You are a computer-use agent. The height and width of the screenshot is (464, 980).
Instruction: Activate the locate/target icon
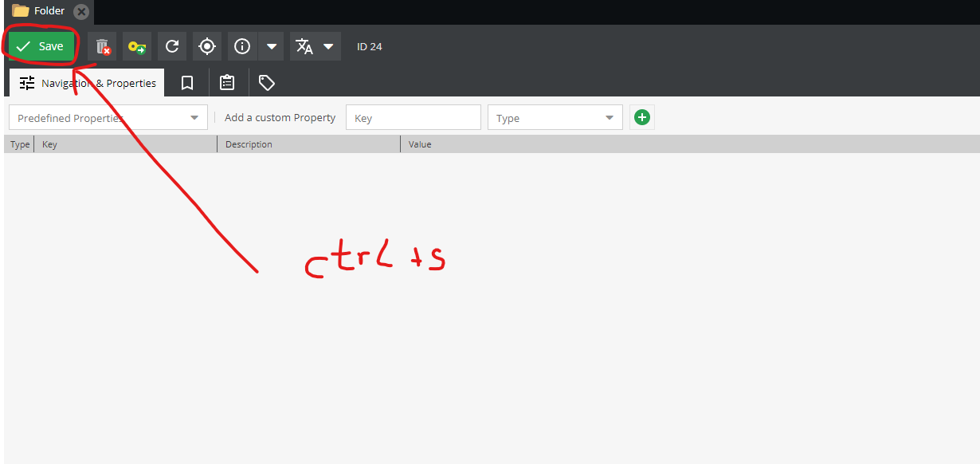[x=206, y=46]
